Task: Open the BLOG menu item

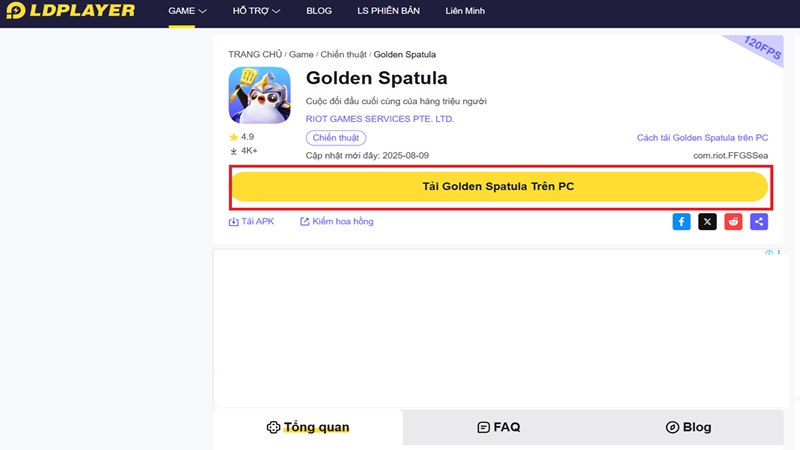Action: tap(319, 11)
